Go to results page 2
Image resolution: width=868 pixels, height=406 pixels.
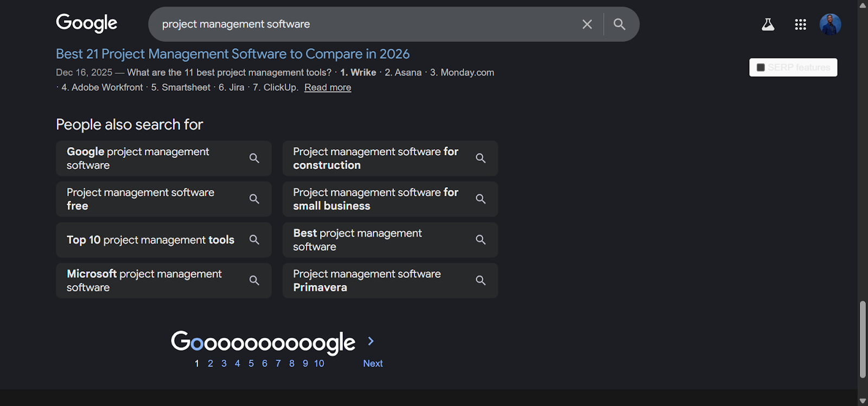(x=210, y=364)
